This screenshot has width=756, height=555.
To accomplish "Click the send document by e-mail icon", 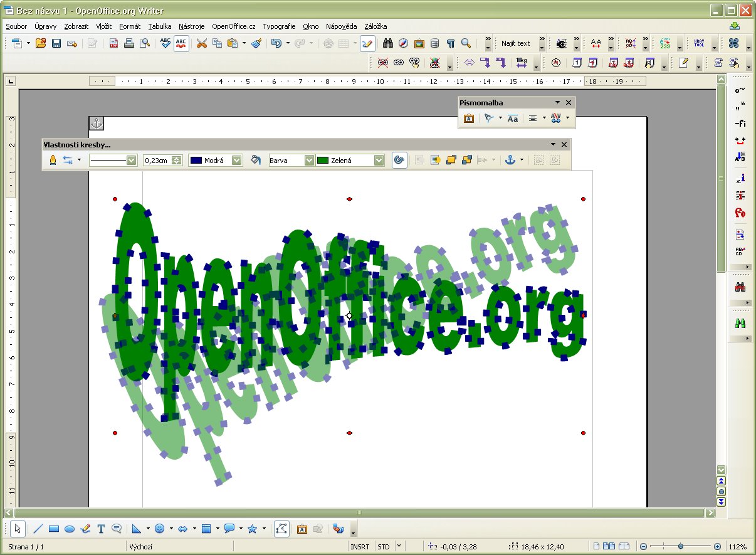I will coord(72,43).
